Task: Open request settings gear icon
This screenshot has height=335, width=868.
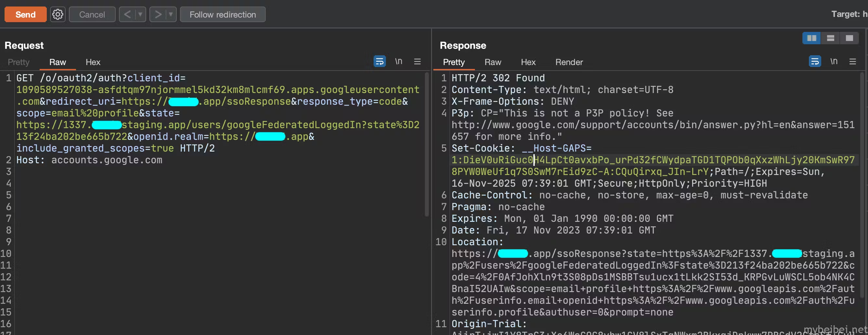Action: (x=57, y=15)
